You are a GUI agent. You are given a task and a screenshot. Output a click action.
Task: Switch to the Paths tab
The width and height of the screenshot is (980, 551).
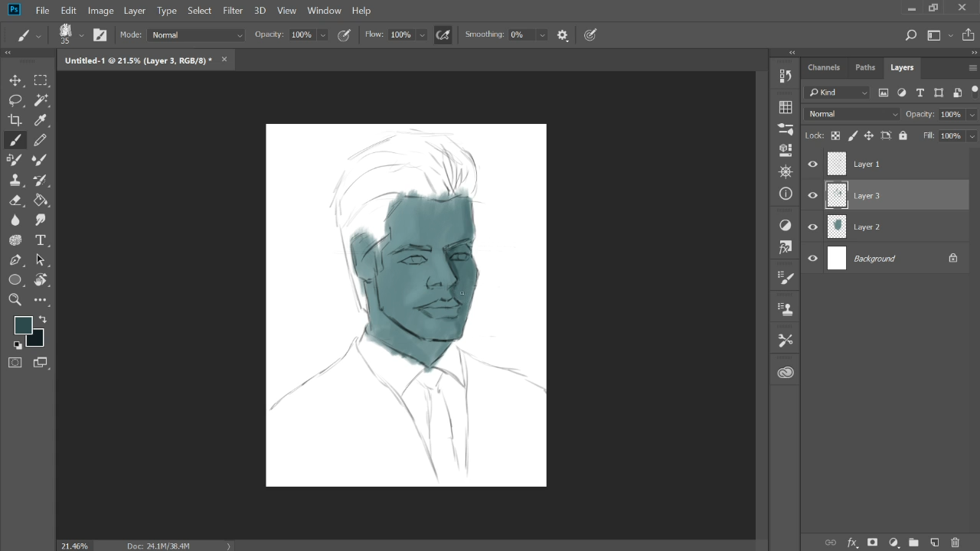[x=865, y=67]
